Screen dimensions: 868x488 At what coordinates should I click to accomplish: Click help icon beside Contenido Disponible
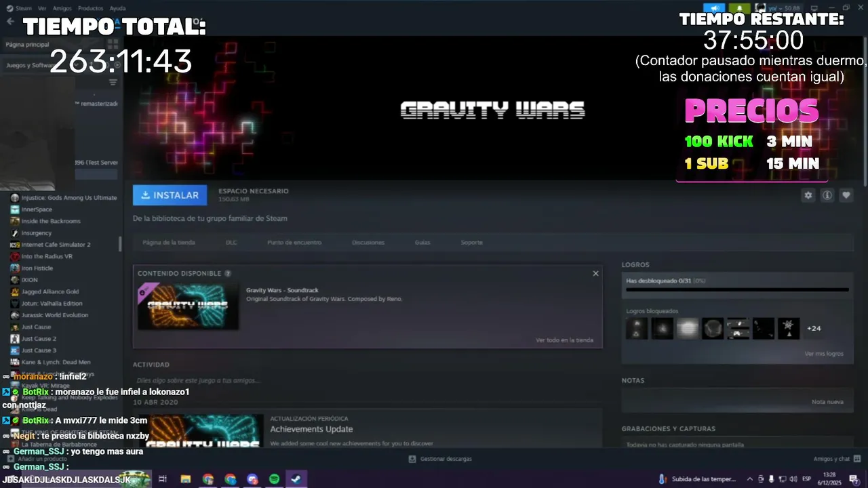point(228,273)
